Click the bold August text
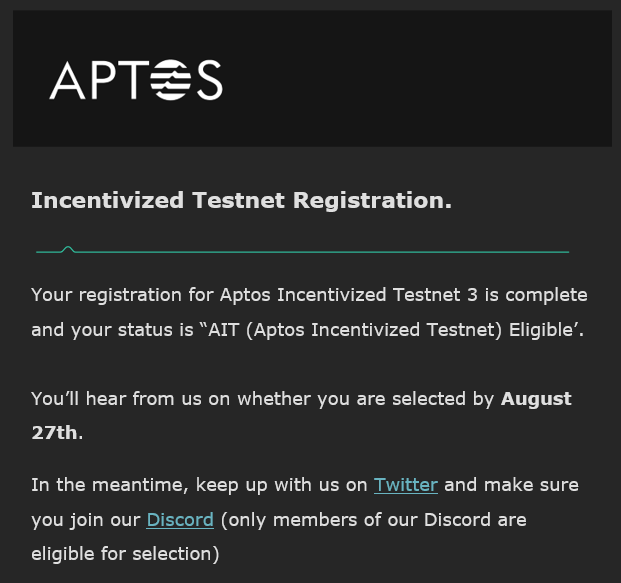 pos(536,399)
